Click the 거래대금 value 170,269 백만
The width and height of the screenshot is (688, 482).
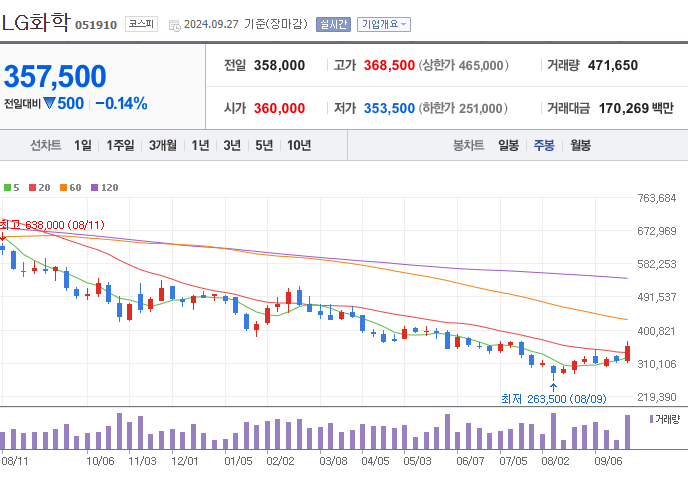point(636,108)
